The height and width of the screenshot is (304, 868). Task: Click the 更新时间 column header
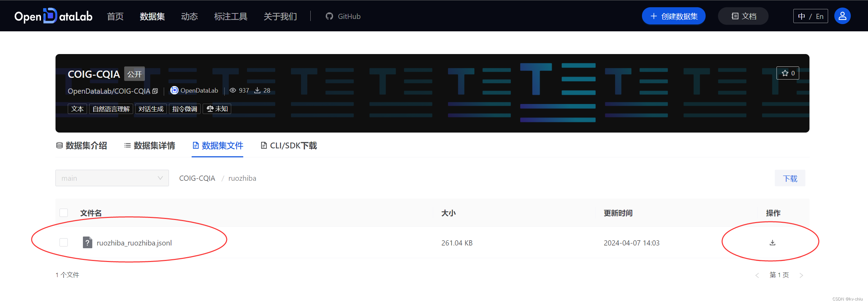coord(618,213)
